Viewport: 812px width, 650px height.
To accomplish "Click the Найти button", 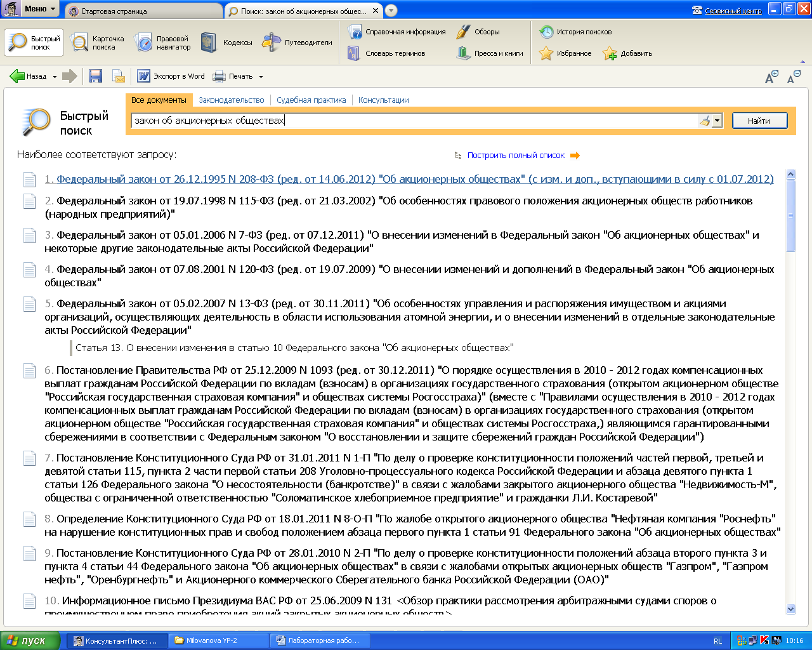I will pyautogui.click(x=759, y=121).
